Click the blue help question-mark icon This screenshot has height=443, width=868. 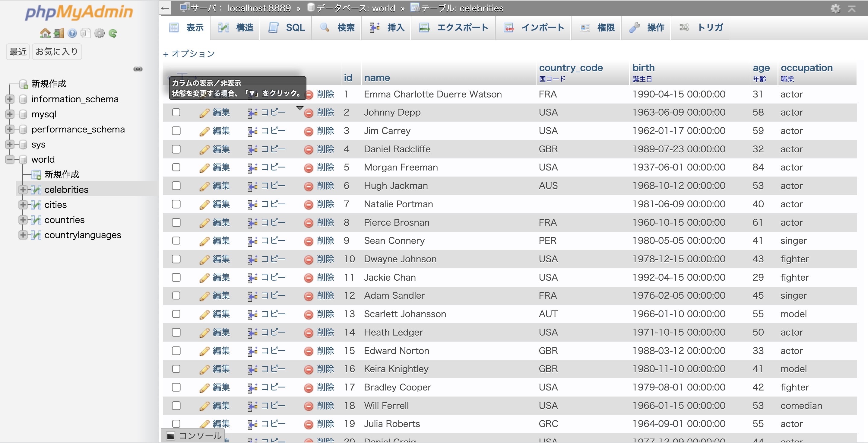[72, 33]
